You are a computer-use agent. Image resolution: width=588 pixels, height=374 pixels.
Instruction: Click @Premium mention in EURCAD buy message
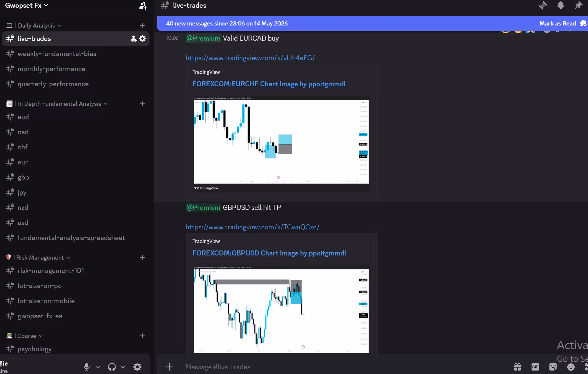203,38
